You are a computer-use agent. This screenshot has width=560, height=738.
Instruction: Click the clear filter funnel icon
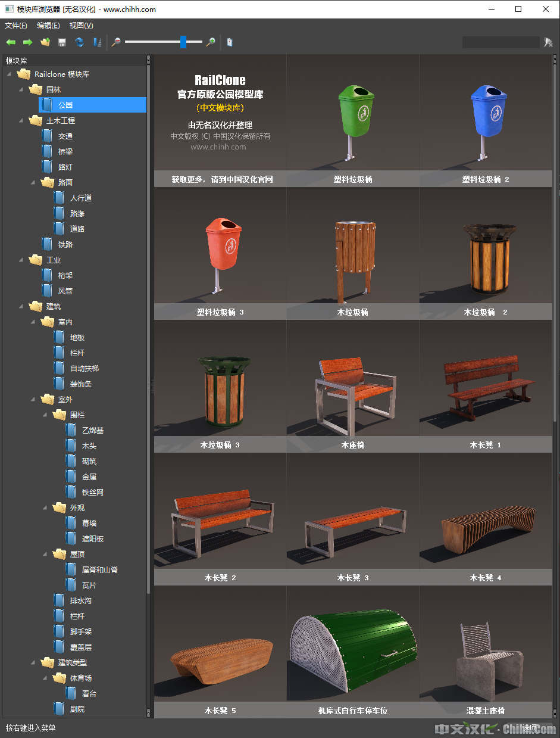coord(548,42)
